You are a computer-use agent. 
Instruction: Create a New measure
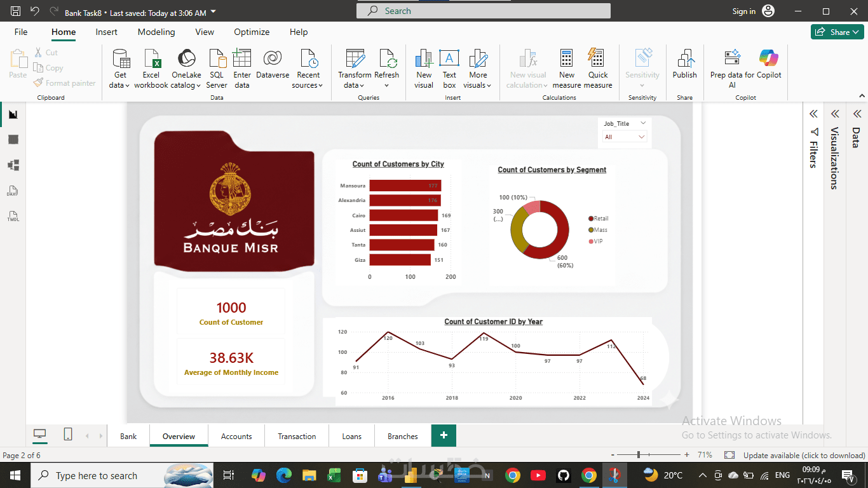coord(567,69)
